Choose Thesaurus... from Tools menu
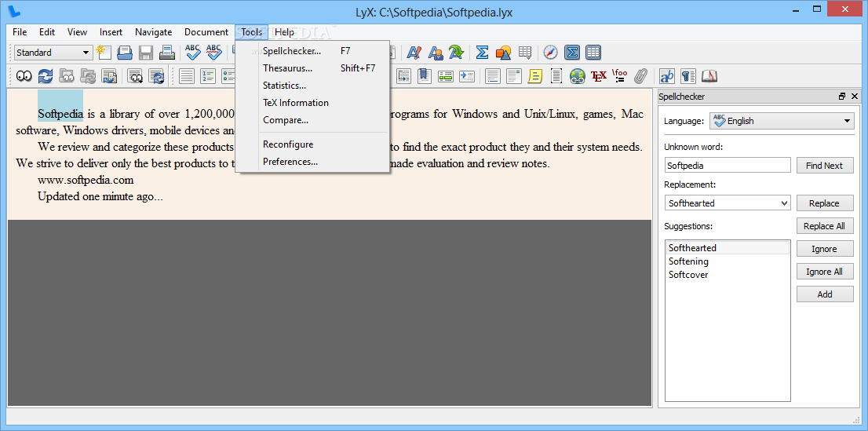The height and width of the screenshot is (431, 868). [313, 68]
